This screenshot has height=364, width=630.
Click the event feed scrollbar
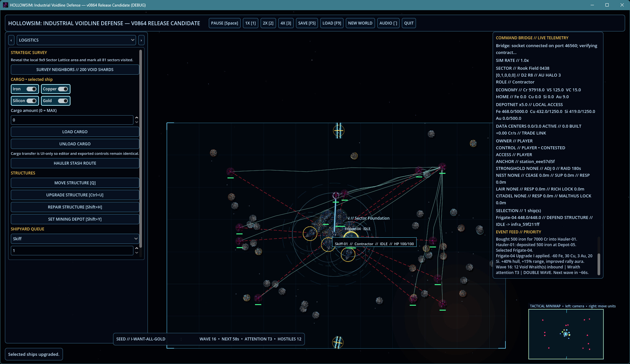click(599, 264)
